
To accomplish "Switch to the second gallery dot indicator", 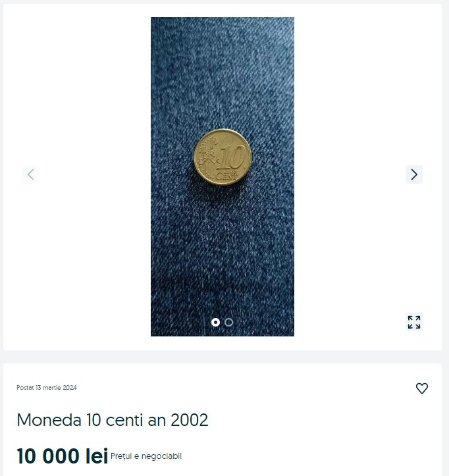I will (x=229, y=322).
